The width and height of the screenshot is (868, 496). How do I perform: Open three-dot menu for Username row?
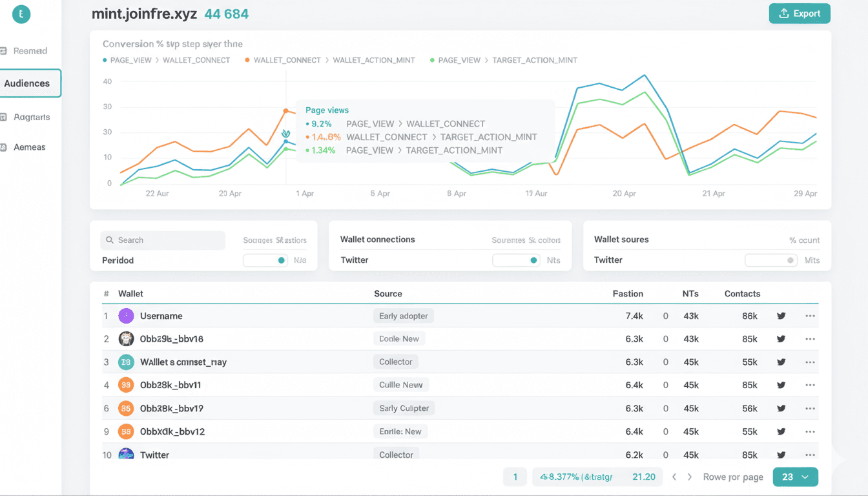click(x=810, y=316)
